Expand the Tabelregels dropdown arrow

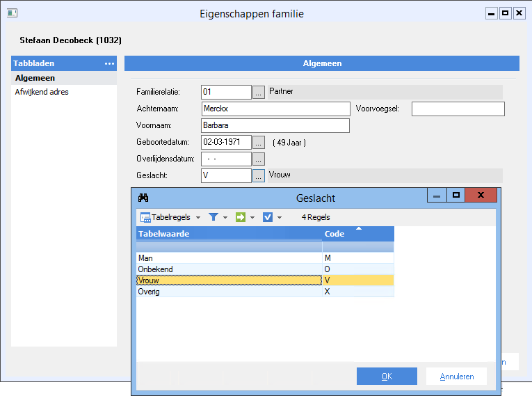[x=198, y=217]
